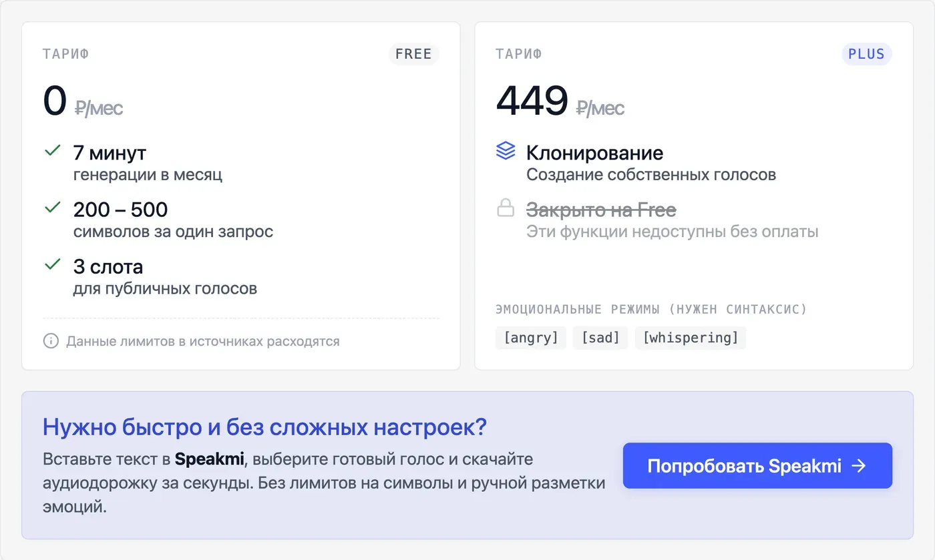Click the heading Нужно быстро и без сложных настроек?
Image resolution: width=935 pixels, height=560 pixels.
[264, 427]
